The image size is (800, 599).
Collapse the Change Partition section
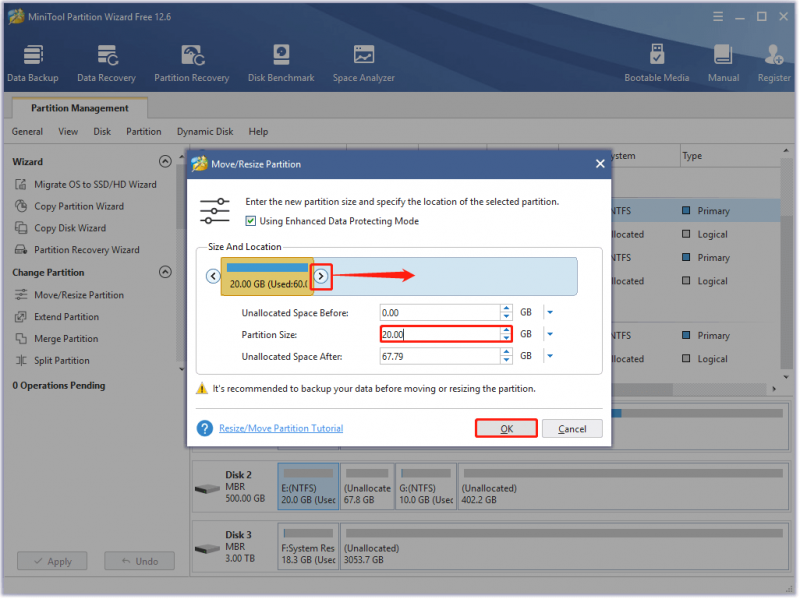(x=165, y=272)
